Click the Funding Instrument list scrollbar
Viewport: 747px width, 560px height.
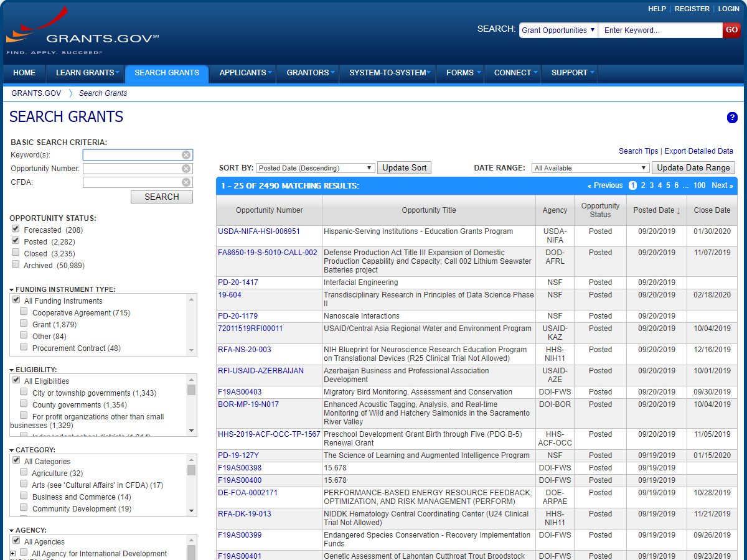pos(192,324)
